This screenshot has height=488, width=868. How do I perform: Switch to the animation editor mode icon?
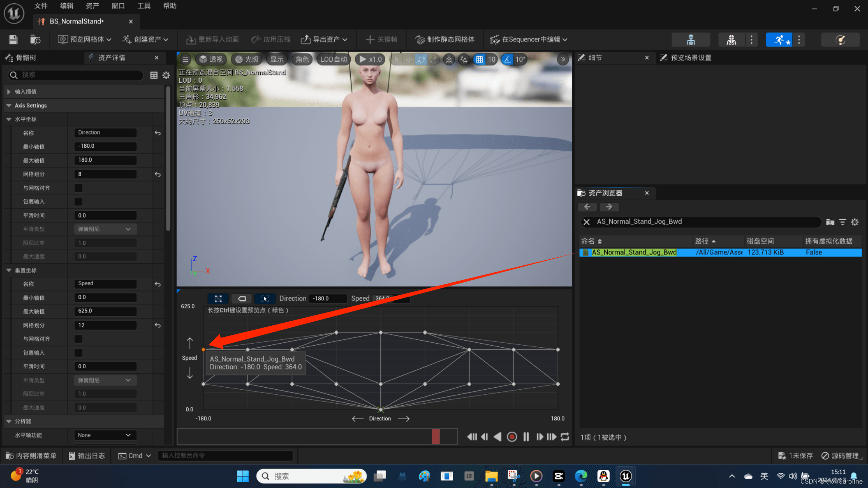point(779,40)
